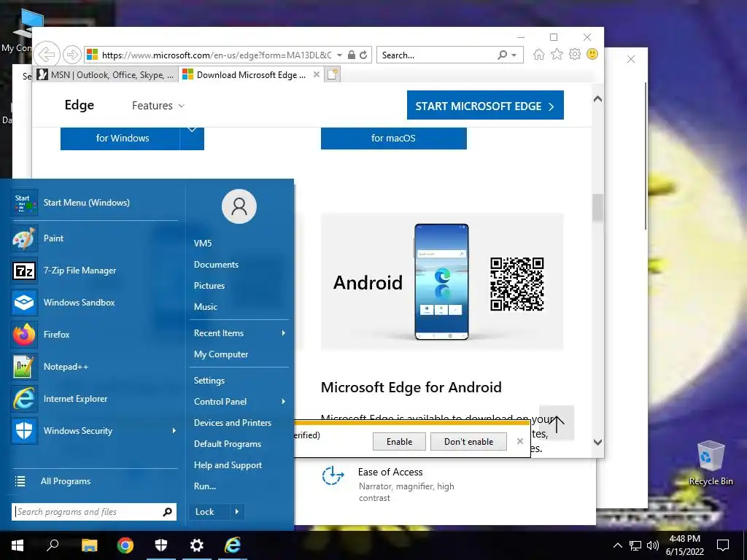Open taskbar search magnifier
747x560 pixels.
pyautogui.click(x=53, y=545)
